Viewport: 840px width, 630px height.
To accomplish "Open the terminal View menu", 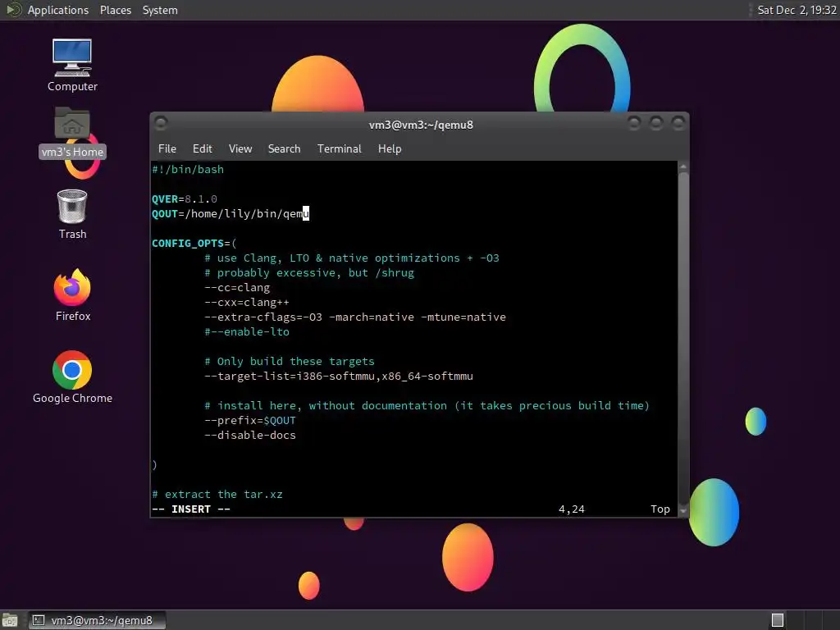I will pos(240,149).
